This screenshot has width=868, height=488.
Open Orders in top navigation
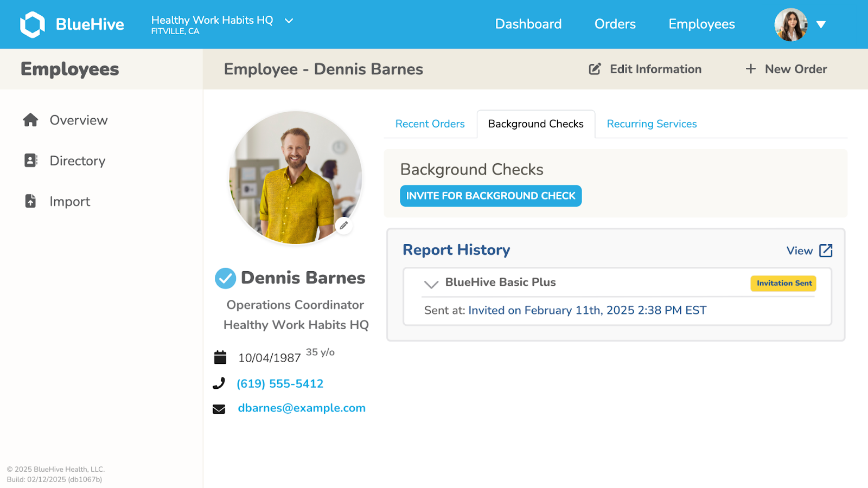point(615,24)
